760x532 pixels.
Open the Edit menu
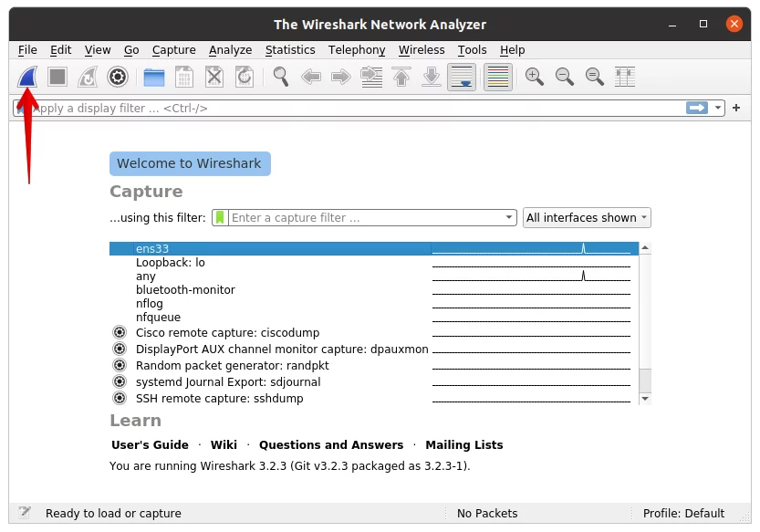(60, 50)
